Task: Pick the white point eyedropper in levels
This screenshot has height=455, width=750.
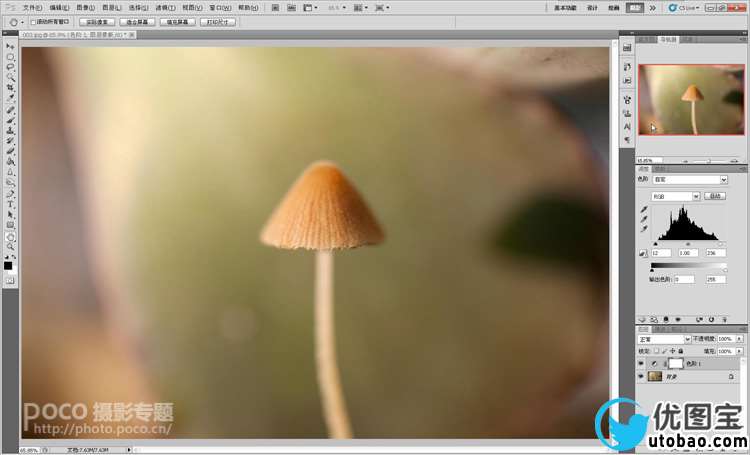Action: point(644,229)
